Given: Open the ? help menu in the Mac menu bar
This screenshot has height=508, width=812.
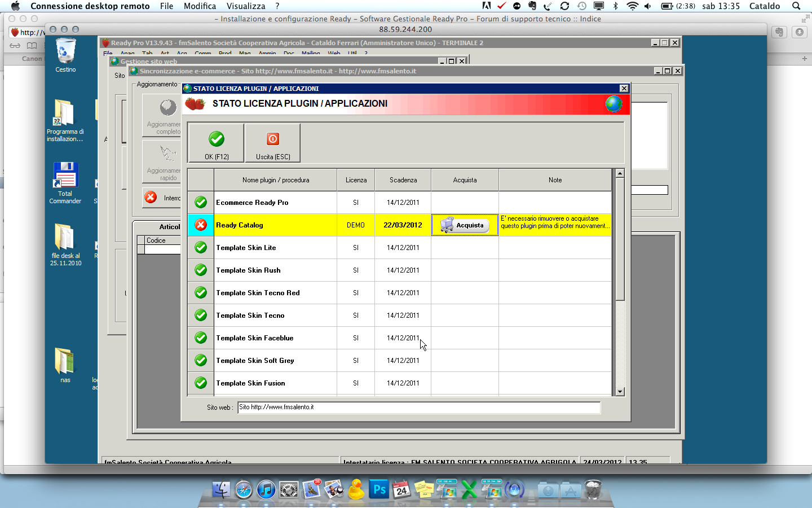Looking at the screenshot, I should pos(277,6).
